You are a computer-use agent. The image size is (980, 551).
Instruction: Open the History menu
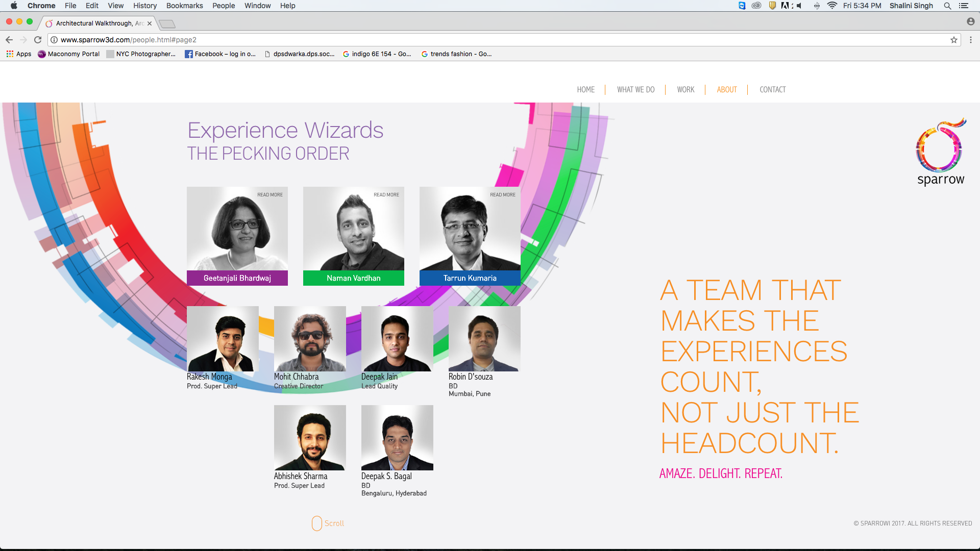[x=145, y=6]
